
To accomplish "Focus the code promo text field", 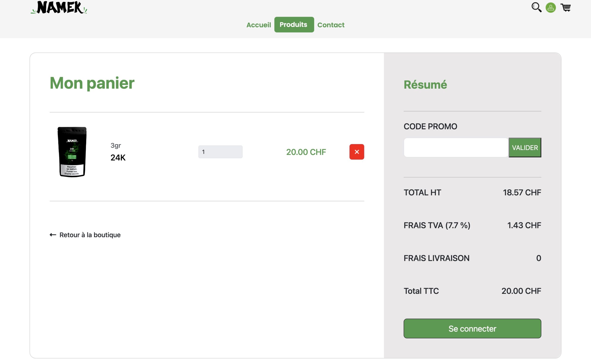I will [456, 147].
